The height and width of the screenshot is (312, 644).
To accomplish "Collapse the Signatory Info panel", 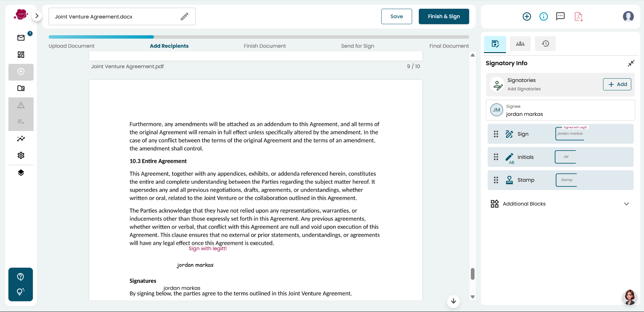I will point(631,63).
